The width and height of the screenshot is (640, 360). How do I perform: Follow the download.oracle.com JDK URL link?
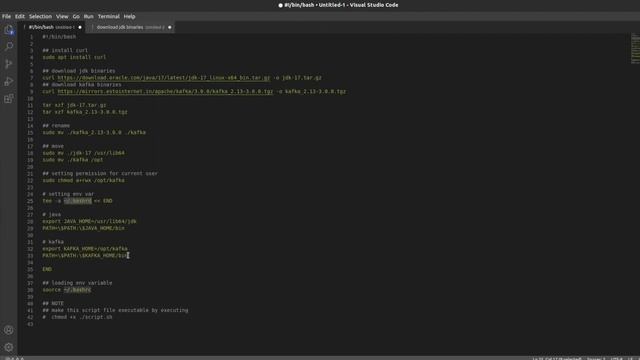click(x=164, y=78)
